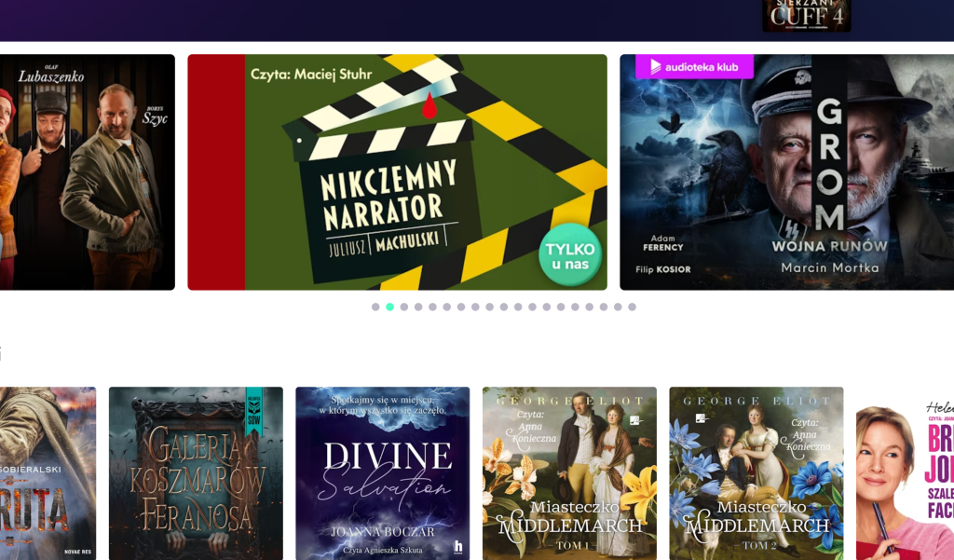This screenshot has height=560, width=954.
Task: Open the Divine Salvation audiobook cover
Action: click(383, 473)
